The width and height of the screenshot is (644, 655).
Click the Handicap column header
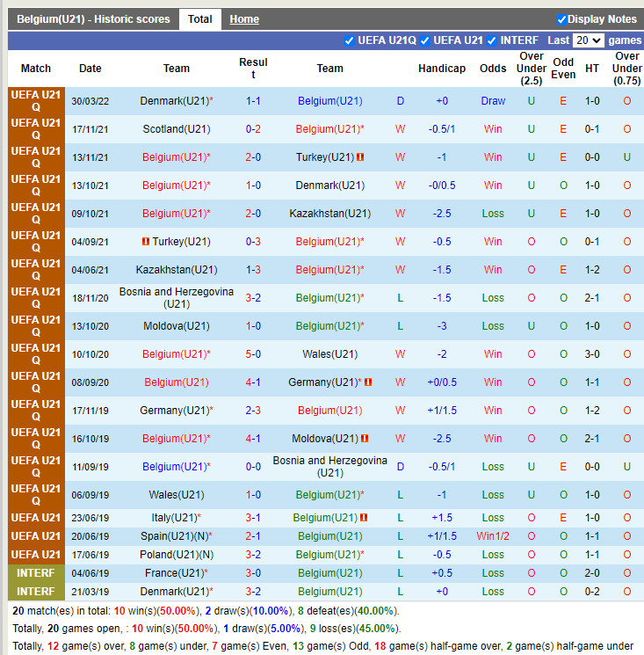[x=442, y=69]
